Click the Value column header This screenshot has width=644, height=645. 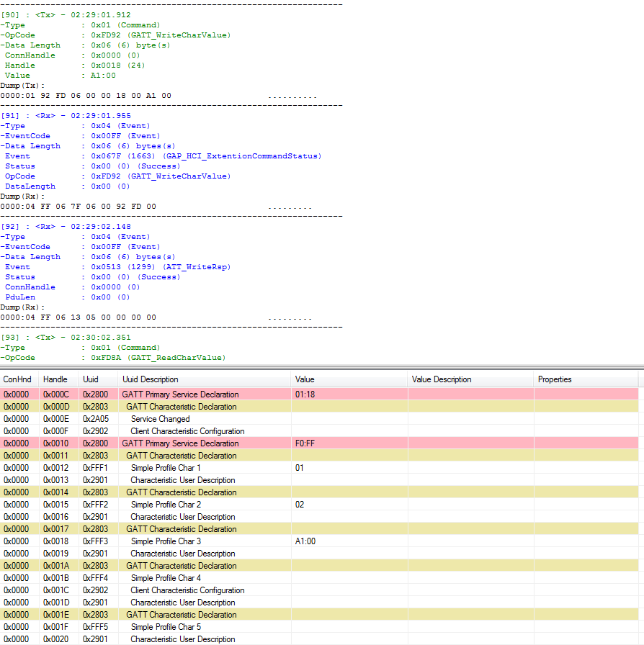(349, 379)
